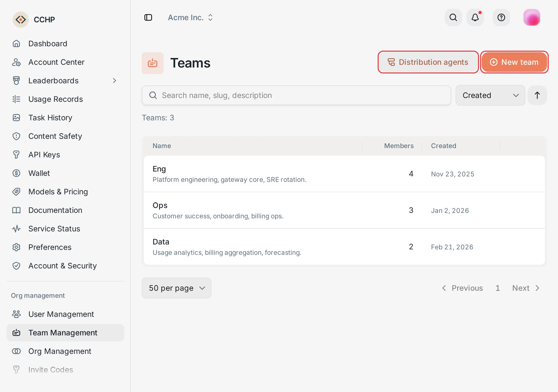Open the Data team row
Screen dimensions: 558x392
[344, 247]
